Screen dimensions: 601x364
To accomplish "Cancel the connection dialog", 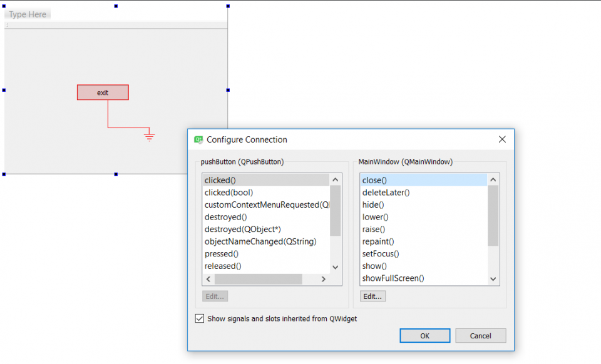I will click(480, 336).
